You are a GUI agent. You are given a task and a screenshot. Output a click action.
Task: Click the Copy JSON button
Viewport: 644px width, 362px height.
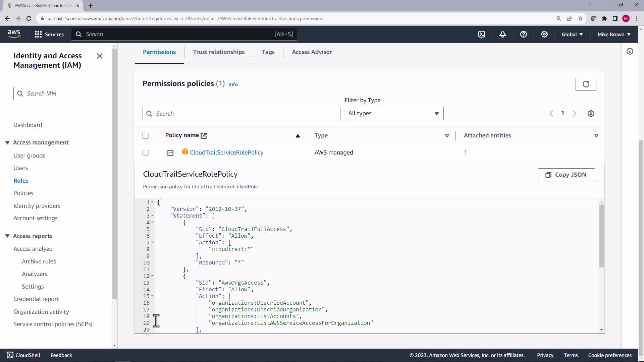[566, 175]
